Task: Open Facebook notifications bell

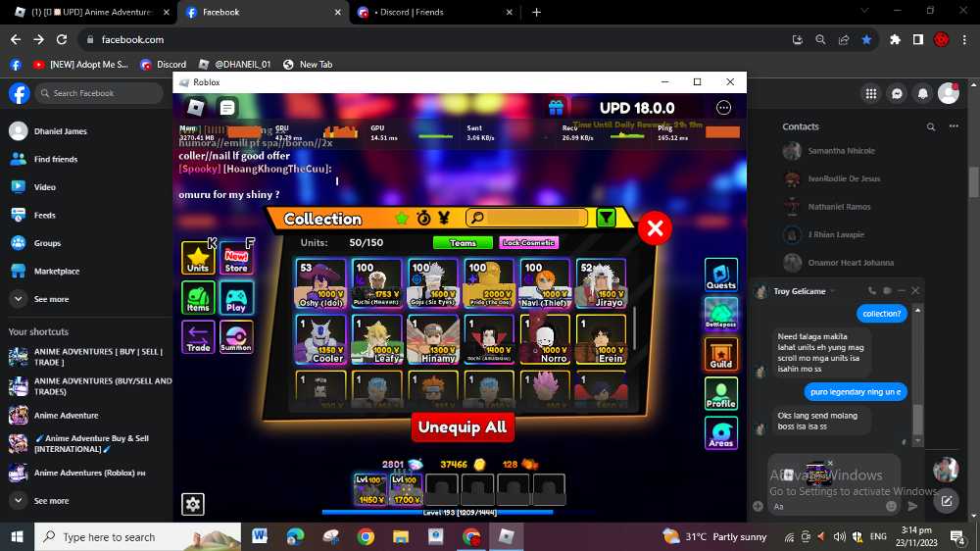Action: [x=923, y=93]
